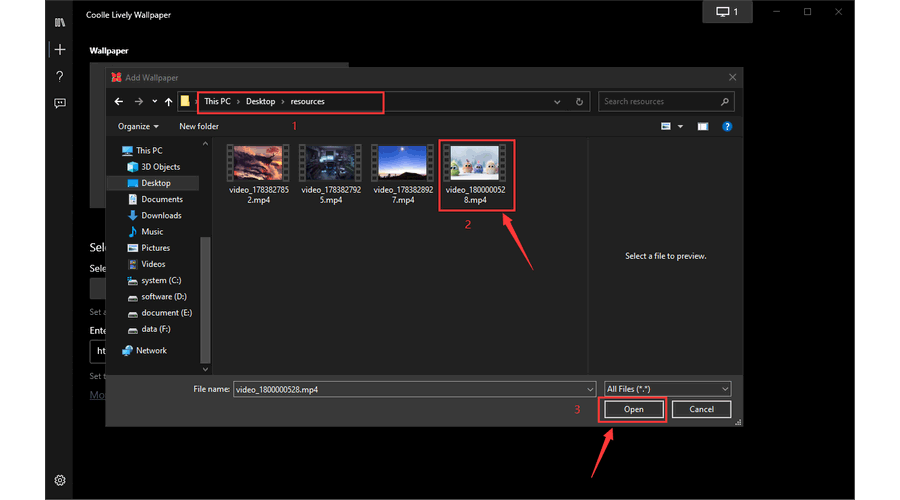The height and width of the screenshot is (500, 900).
Task: Click the Search resources field
Action: point(660,102)
